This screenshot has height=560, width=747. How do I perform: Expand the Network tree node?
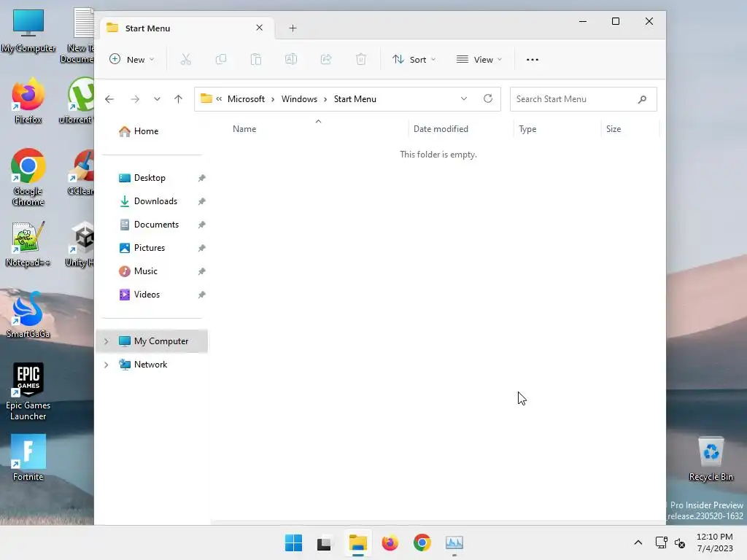pyautogui.click(x=107, y=365)
